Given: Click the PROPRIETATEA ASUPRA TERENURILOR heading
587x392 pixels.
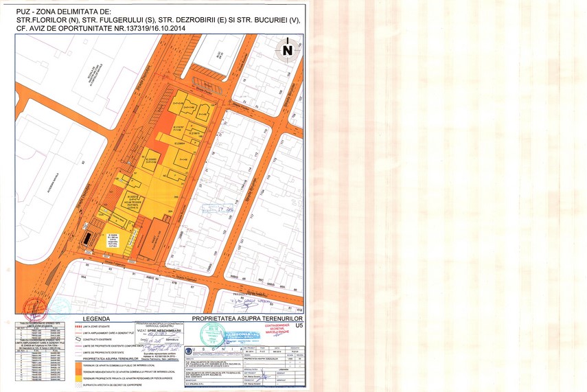Looking at the screenshot, I should coord(247,319).
